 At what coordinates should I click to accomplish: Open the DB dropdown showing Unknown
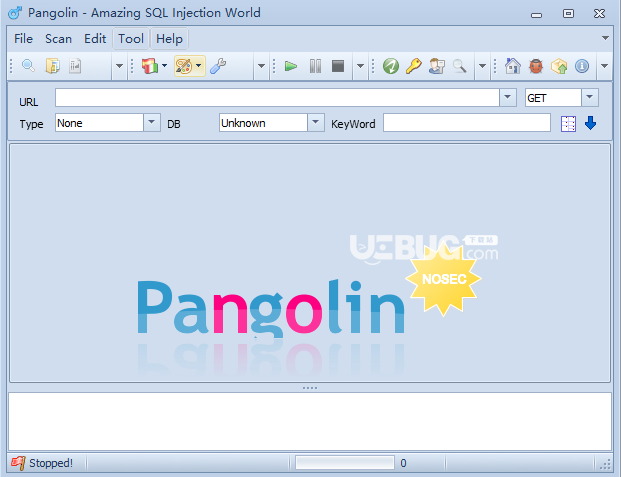[x=316, y=122]
